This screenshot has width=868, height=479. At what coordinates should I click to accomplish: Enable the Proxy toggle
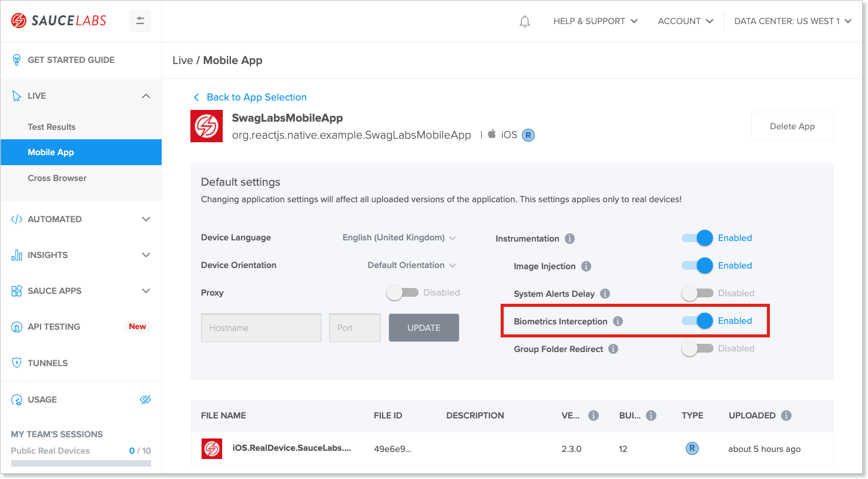[x=402, y=293]
